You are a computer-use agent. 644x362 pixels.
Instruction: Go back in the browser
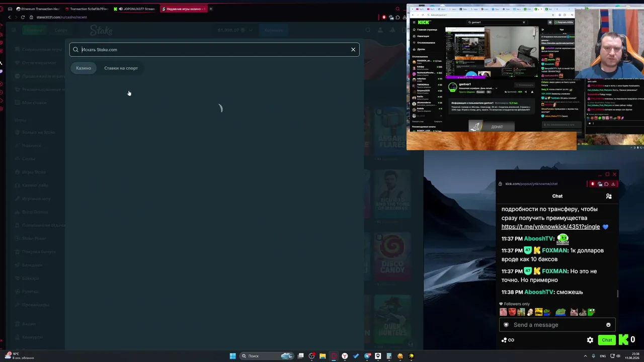pos(9,17)
